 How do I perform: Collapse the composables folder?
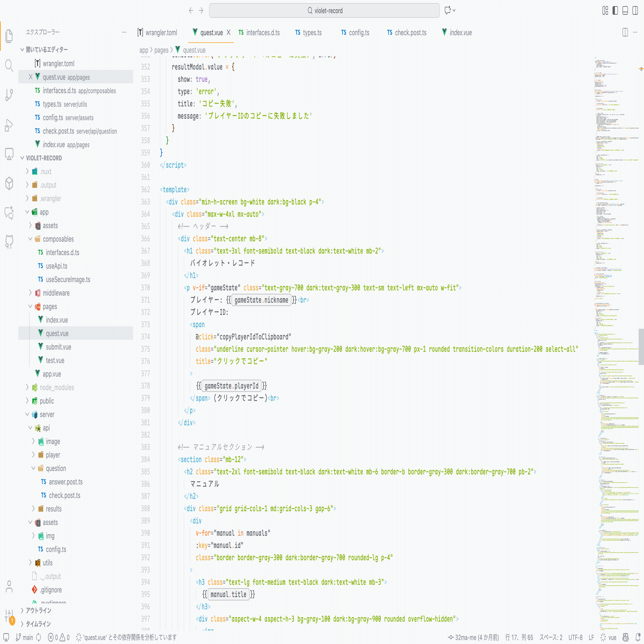tap(58, 239)
